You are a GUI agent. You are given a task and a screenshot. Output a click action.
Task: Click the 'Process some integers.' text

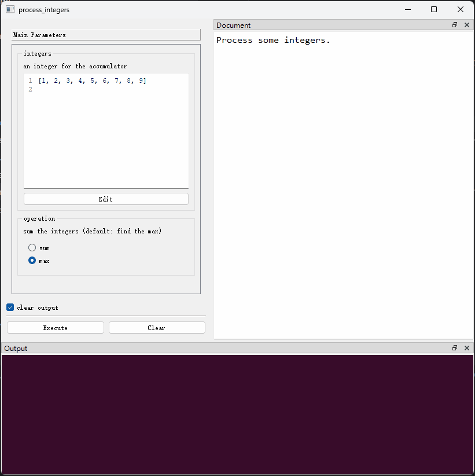(273, 40)
